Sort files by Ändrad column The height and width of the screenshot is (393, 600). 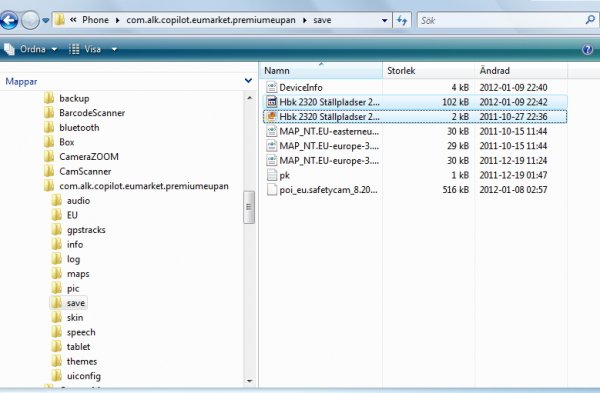pyautogui.click(x=521, y=70)
